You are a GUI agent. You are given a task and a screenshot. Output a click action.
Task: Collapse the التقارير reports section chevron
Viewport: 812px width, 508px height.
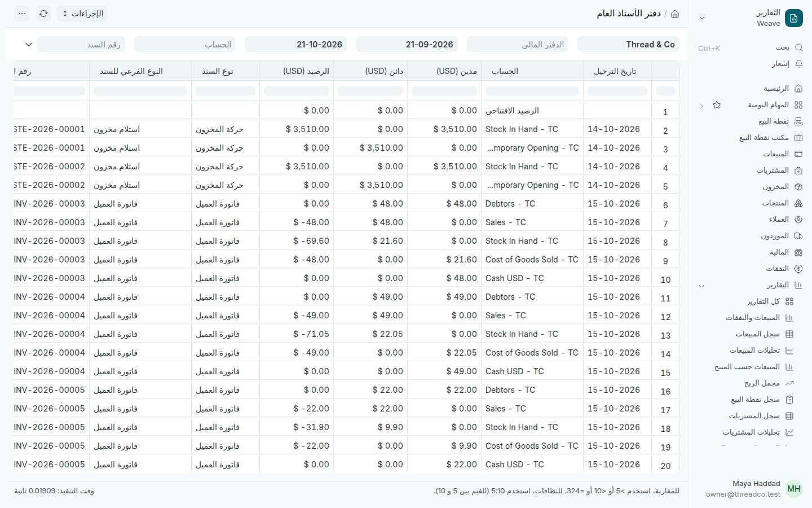tap(701, 286)
